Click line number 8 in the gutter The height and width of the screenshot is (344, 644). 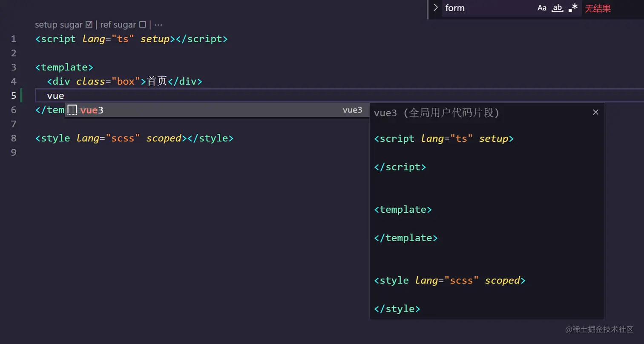14,138
